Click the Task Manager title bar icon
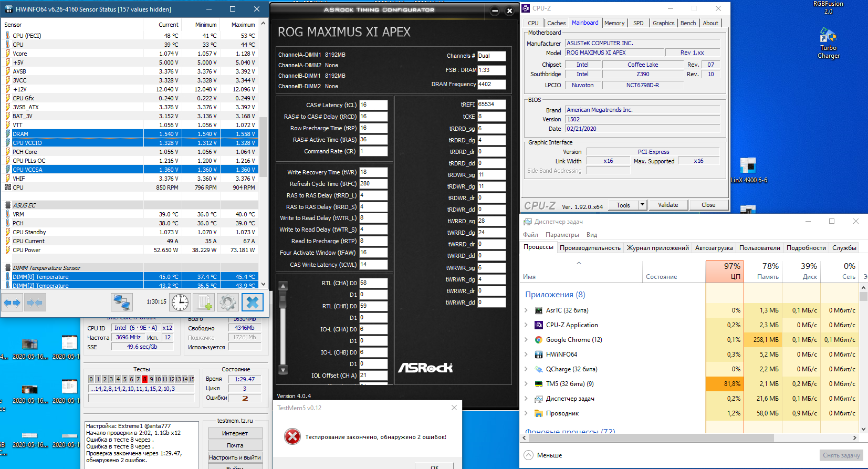This screenshot has width=868, height=469. click(527, 222)
